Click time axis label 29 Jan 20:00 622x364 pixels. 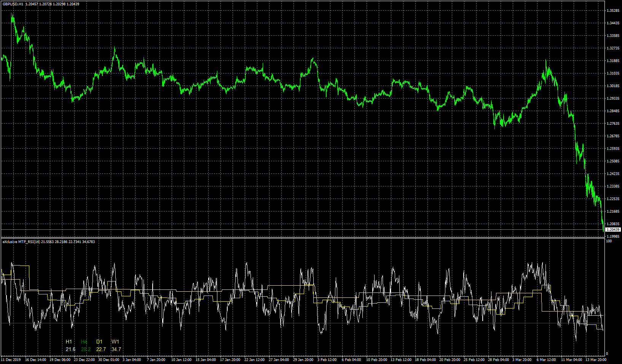303,359
